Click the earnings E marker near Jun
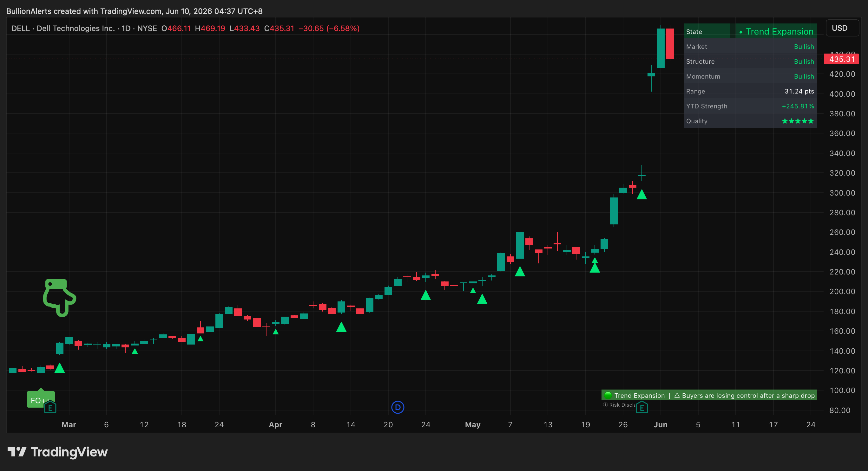The image size is (868, 471). pyautogui.click(x=641, y=407)
